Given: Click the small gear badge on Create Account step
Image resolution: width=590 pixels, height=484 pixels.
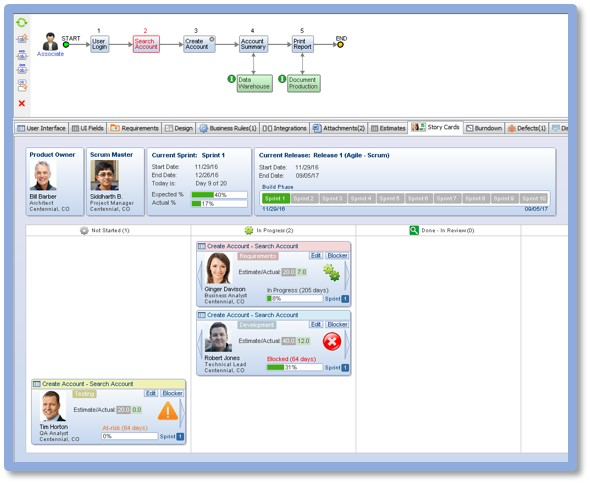Looking at the screenshot, I should [x=212, y=39].
